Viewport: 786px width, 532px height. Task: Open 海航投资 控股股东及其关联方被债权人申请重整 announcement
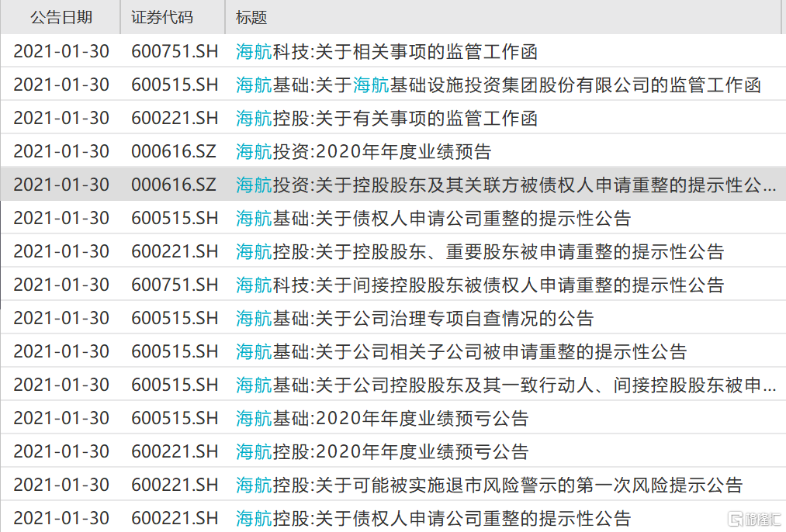[x=506, y=185]
